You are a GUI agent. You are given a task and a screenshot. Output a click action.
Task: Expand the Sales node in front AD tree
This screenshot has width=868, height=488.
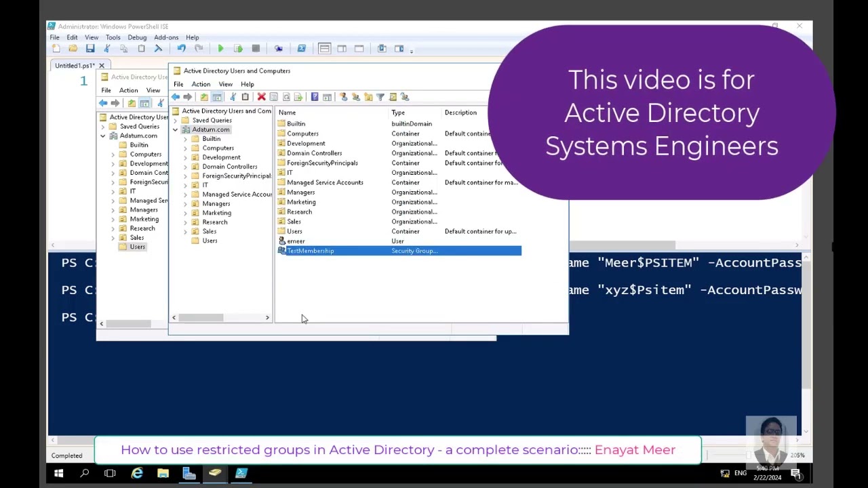(186, 231)
